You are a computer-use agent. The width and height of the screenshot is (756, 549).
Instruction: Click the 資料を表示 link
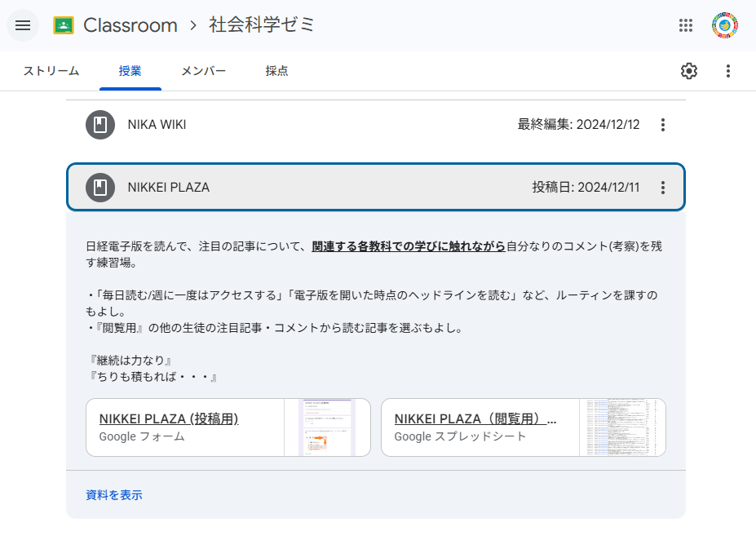pyautogui.click(x=114, y=495)
